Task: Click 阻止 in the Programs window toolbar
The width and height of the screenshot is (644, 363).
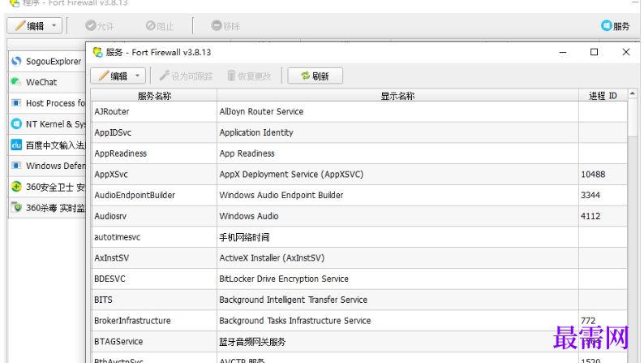Action: pos(159,26)
